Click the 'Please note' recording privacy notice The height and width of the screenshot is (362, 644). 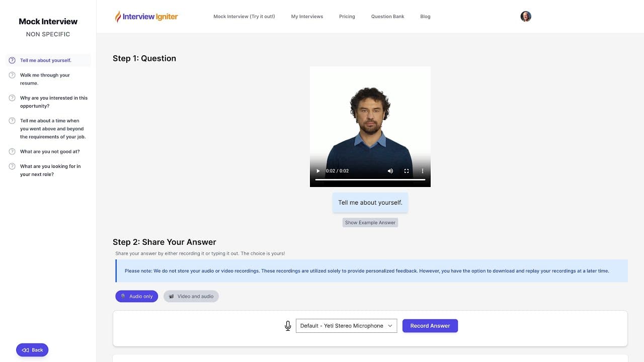tap(372, 271)
